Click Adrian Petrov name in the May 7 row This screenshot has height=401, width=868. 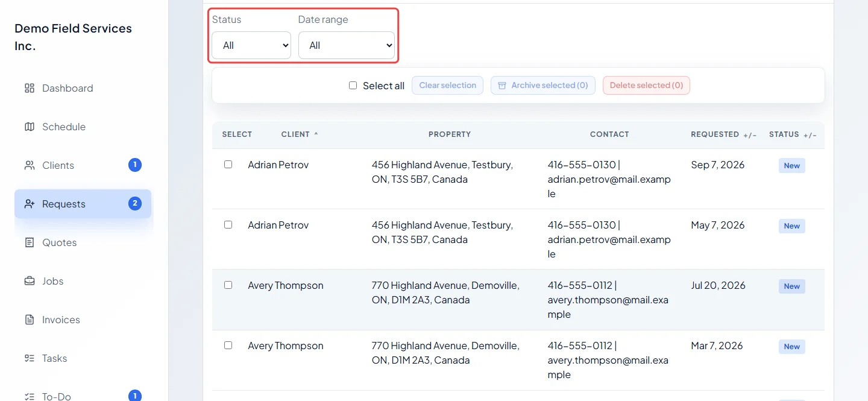click(278, 225)
